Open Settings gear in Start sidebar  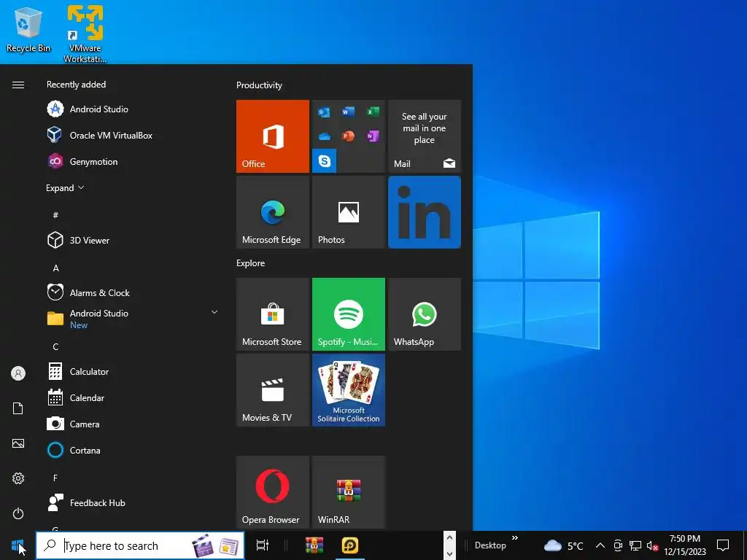[x=18, y=478]
